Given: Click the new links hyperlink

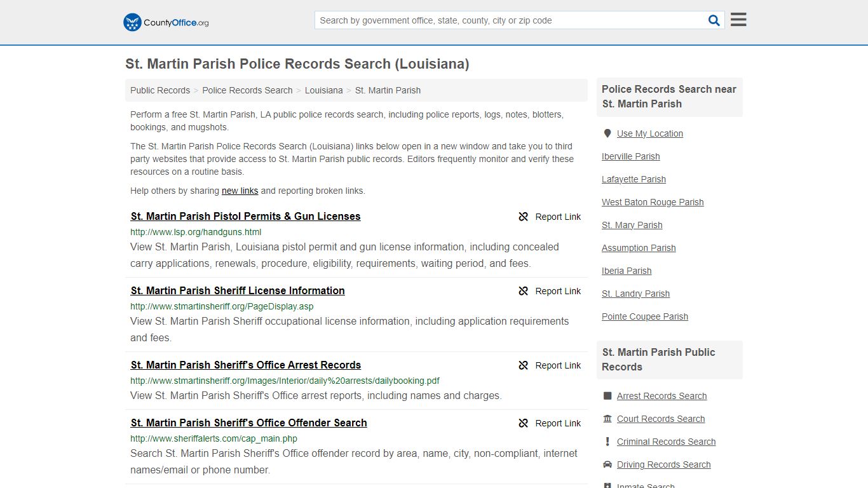Looking at the screenshot, I should tap(240, 191).
